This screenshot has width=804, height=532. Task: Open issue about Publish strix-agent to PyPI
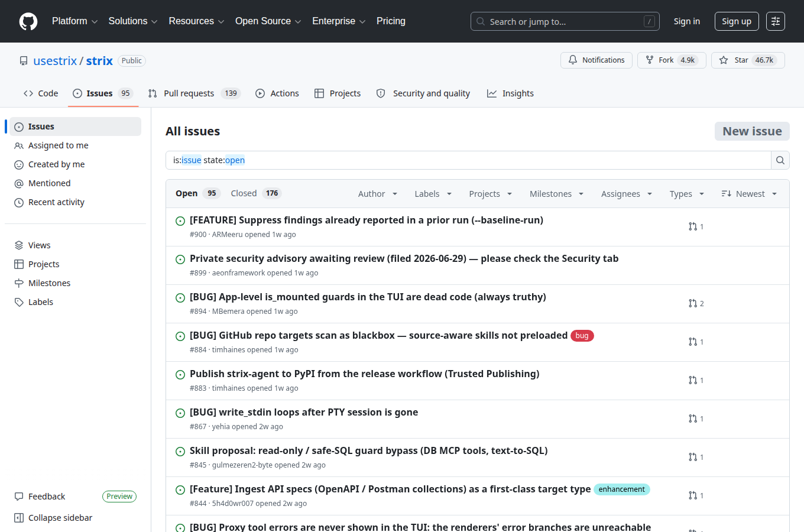tap(365, 374)
